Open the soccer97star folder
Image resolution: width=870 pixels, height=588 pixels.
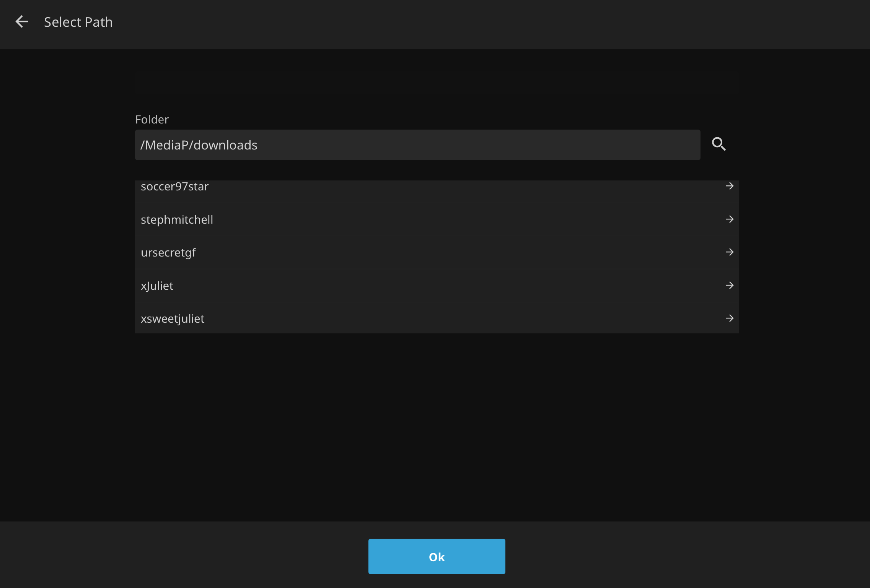(175, 187)
